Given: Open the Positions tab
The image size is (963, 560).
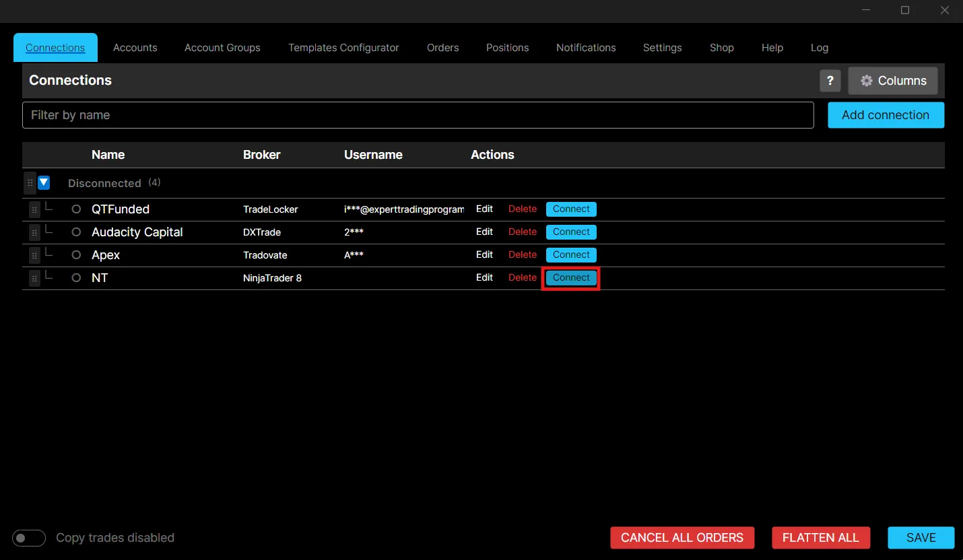Looking at the screenshot, I should (508, 48).
